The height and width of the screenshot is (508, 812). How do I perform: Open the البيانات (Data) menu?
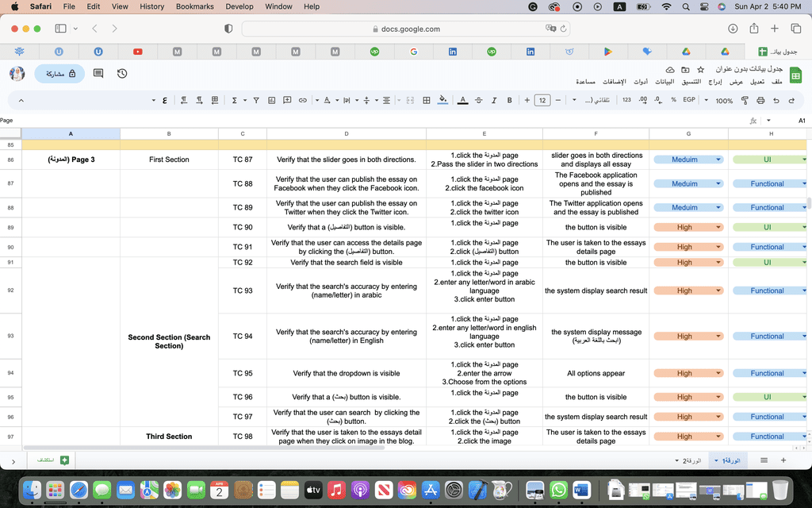(665, 82)
